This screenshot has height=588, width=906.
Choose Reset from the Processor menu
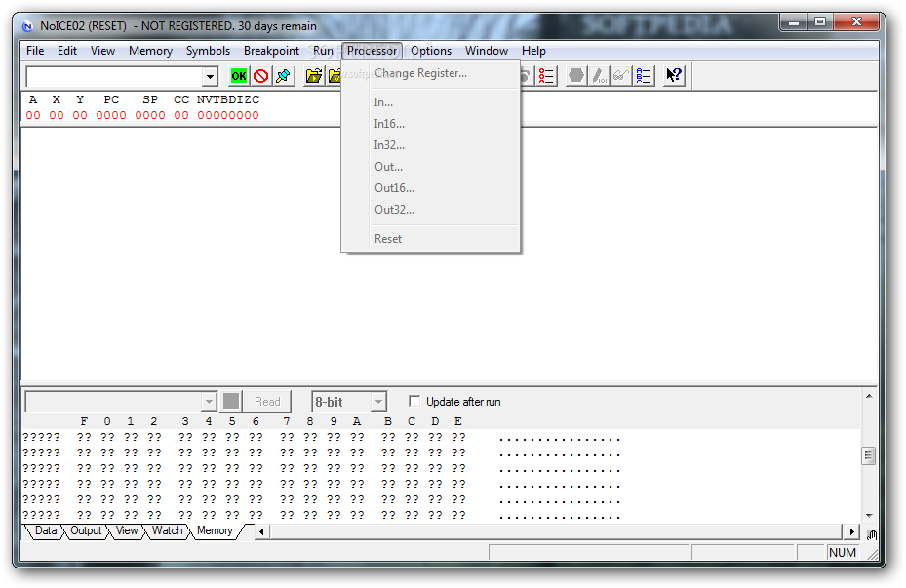[430, 239]
